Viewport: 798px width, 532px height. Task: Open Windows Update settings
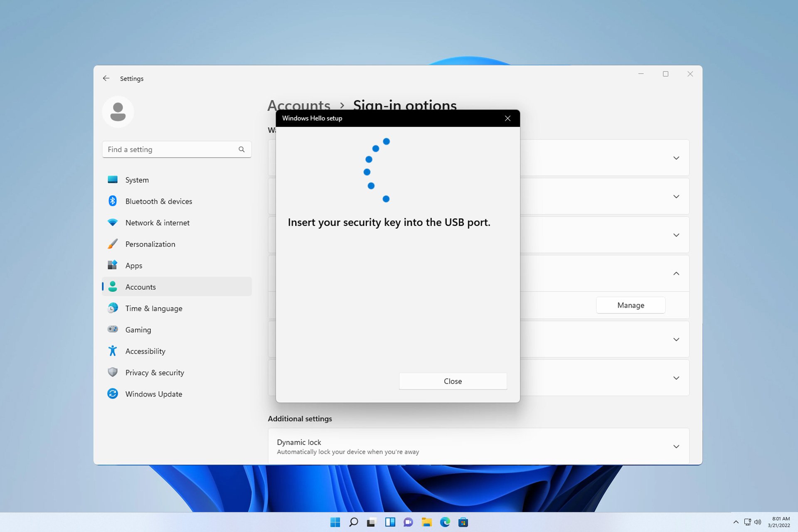click(x=154, y=394)
